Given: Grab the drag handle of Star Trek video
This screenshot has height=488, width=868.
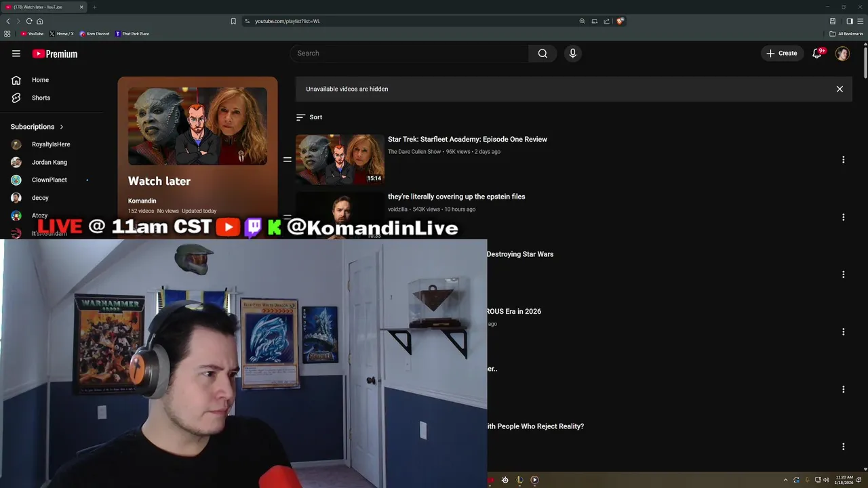Looking at the screenshot, I should pos(288,160).
